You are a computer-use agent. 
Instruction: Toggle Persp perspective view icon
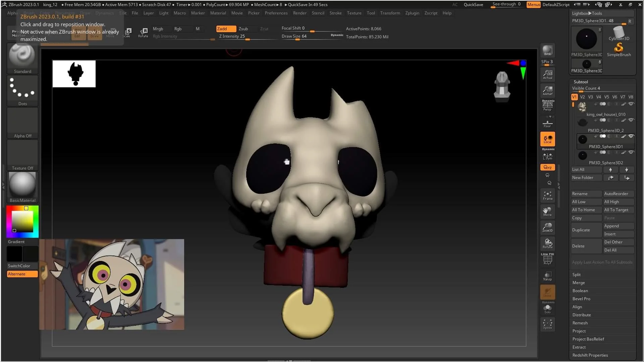[547, 106]
